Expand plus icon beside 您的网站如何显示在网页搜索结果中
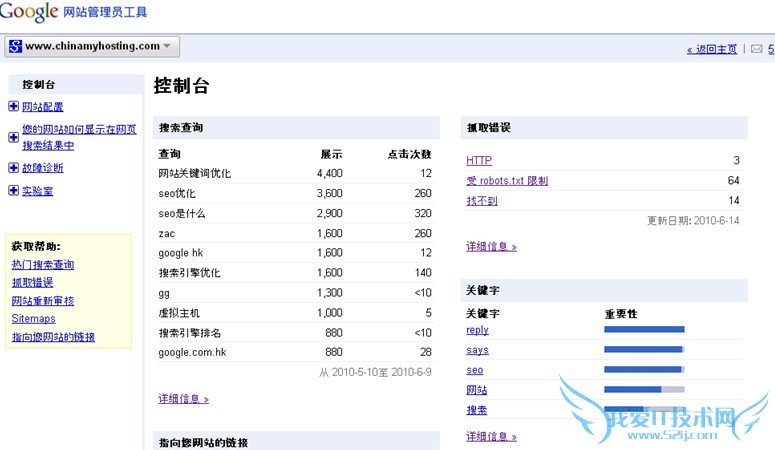775x450 pixels. 13,137
